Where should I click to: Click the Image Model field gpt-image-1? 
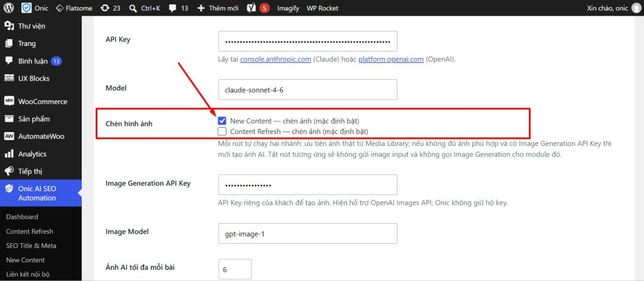308,233
